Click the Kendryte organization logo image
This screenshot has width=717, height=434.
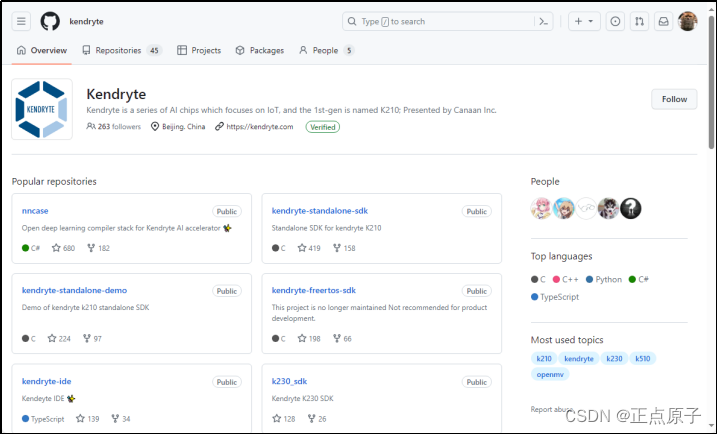42,109
